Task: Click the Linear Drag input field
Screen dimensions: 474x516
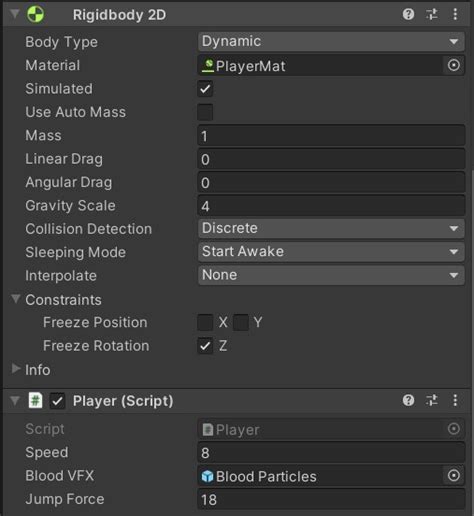Action: pyautogui.click(x=331, y=159)
